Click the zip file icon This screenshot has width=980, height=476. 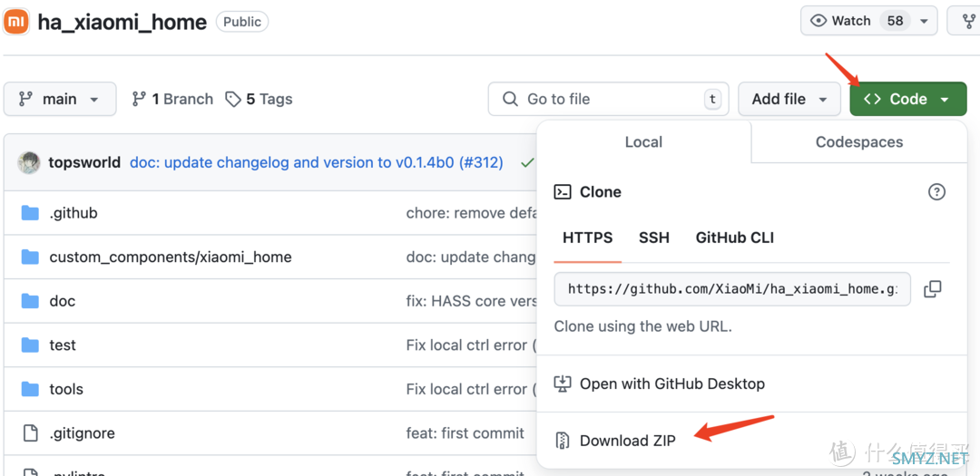[x=563, y=441]
